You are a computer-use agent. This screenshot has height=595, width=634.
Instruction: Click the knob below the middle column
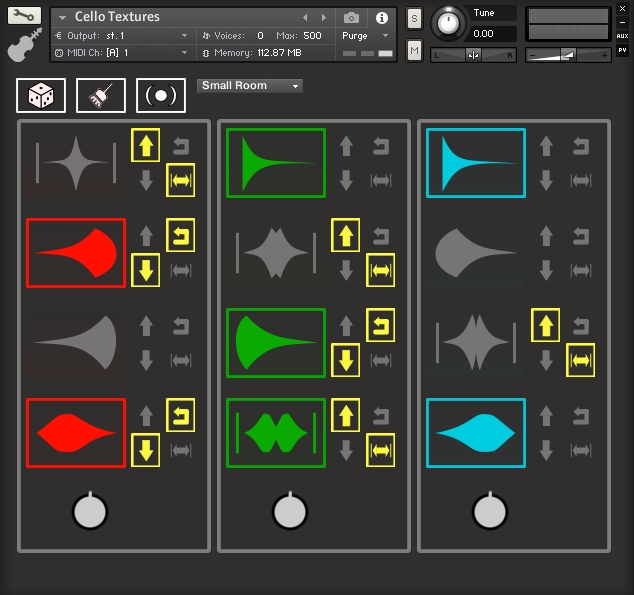pyautogui.click(x=290, y=512)
